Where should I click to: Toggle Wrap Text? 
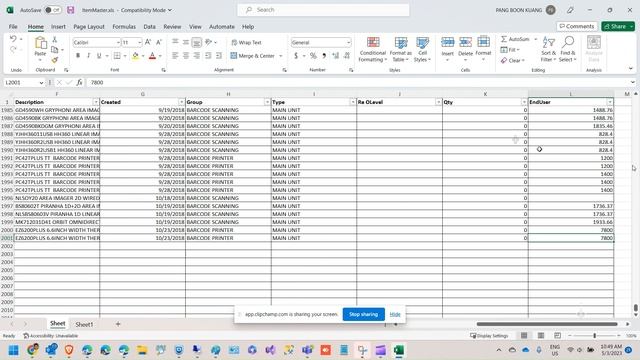246,42
